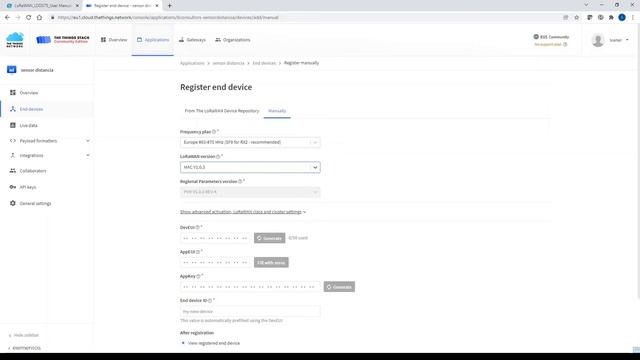Screen dimensions: 640x360
Task: Click The Things Stack Community Edition logo
Action: pos(62,40)
